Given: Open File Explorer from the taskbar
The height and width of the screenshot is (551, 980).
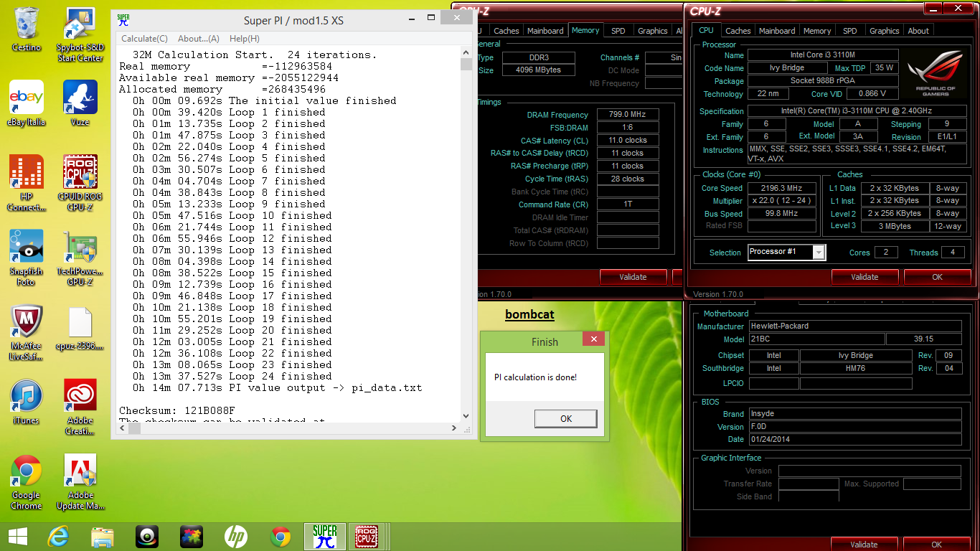Looking at the screenshot, I should click(103, 536).
